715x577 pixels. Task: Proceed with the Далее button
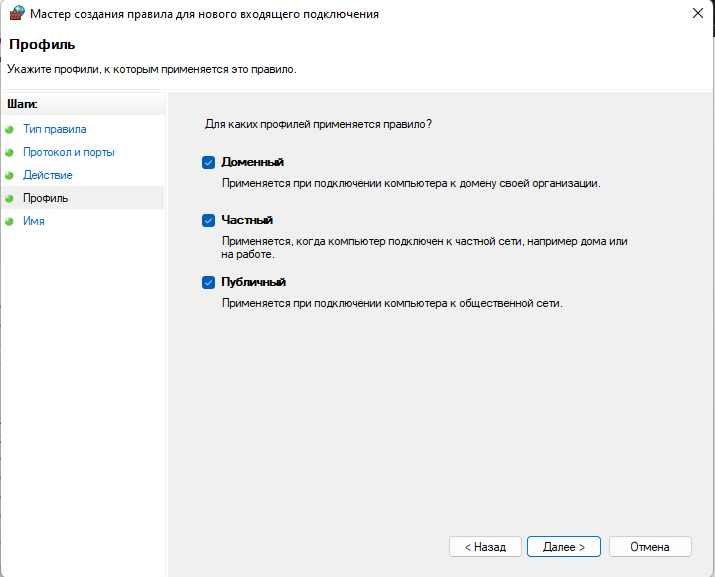click(x=564, y=546)
